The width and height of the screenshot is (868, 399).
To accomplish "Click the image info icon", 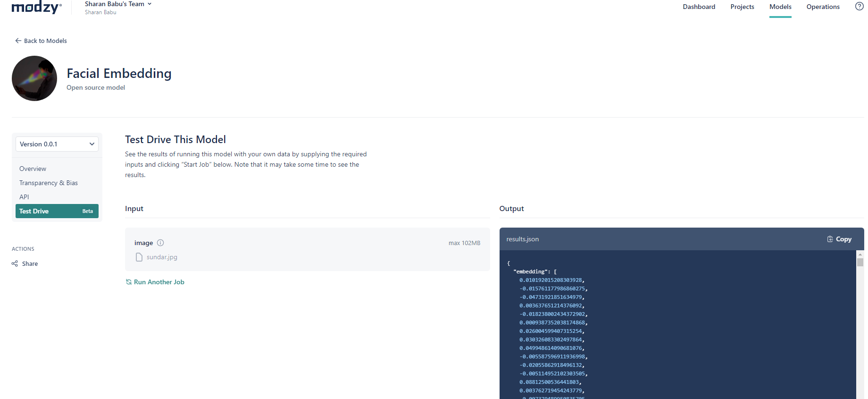I will 160,243.
